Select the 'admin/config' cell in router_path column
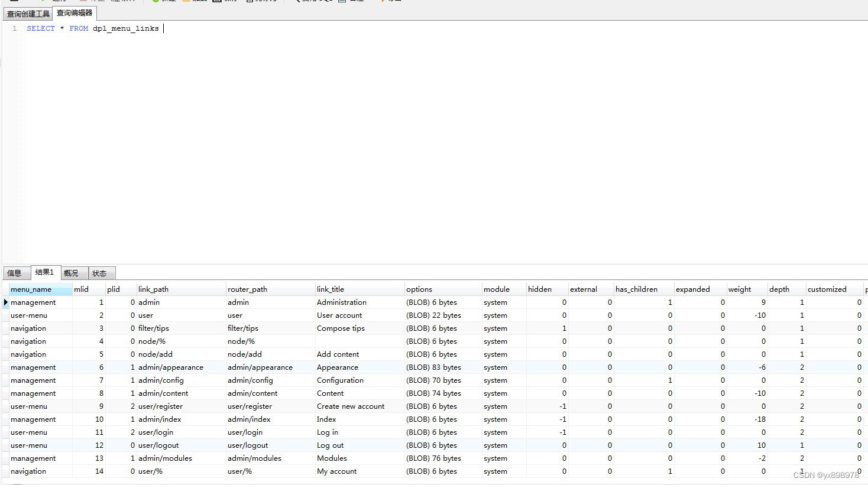The height and width of the screenshot is (485, 868). pyautogui.click(x=271, y=380)
